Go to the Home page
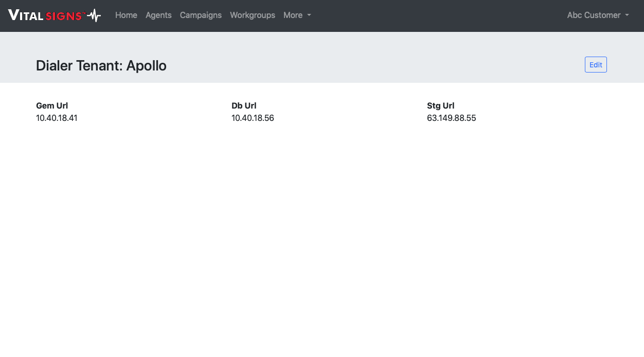Viewport: 644px width, 357px height. coord(126,15)
